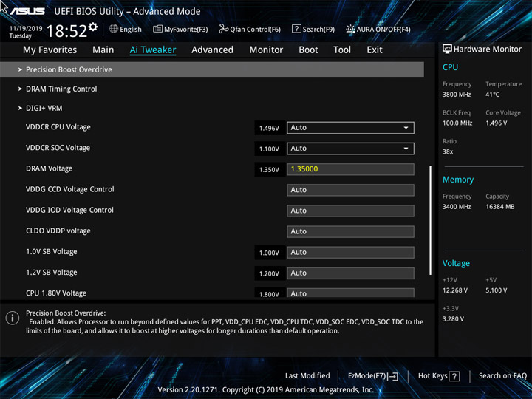Click the 1.000V value beside 1.0V SB
532x399 pixels.
(269, 253)
